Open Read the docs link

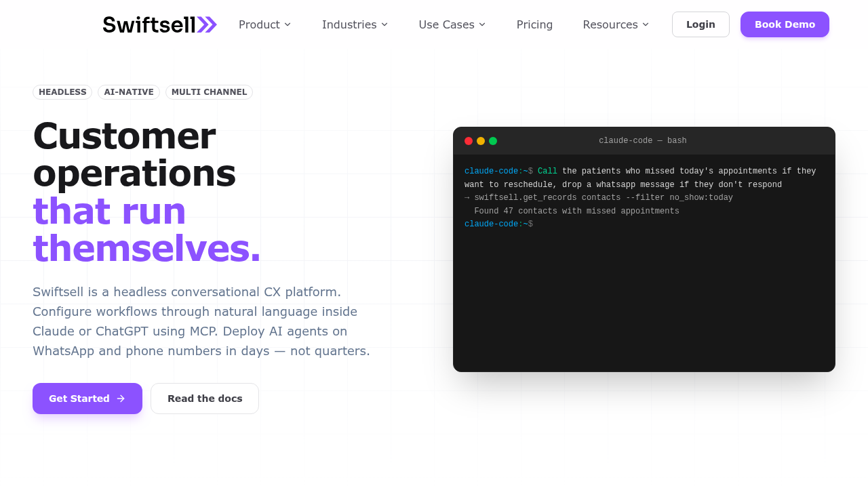pos(205,399)
